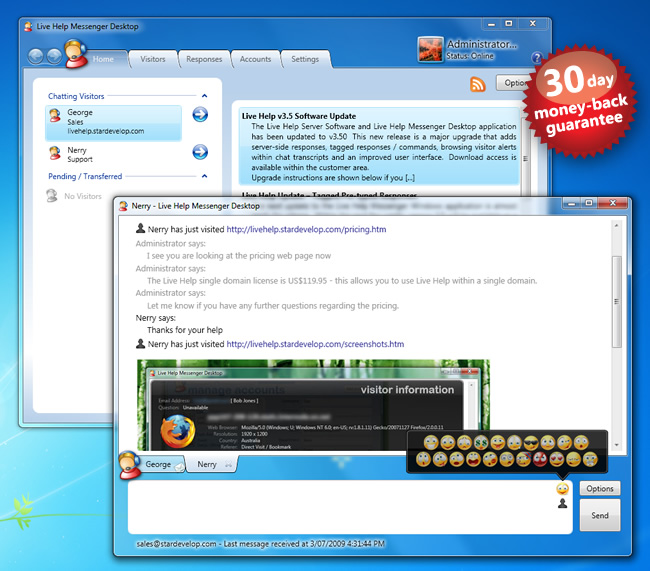The height and width of the screenshot is (571, 650).
Task: Click scroll-up arrow of chat transcript
Action: point(616,225)
